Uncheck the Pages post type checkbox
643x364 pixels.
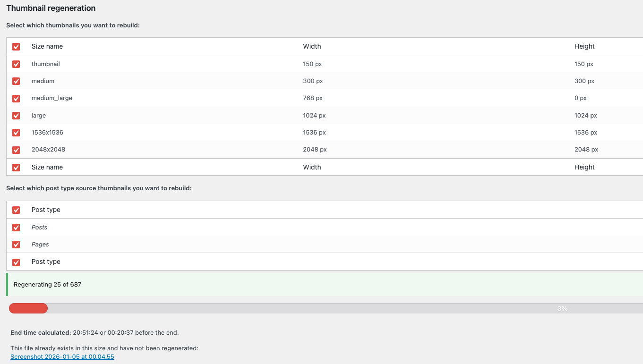coord(16,245)
